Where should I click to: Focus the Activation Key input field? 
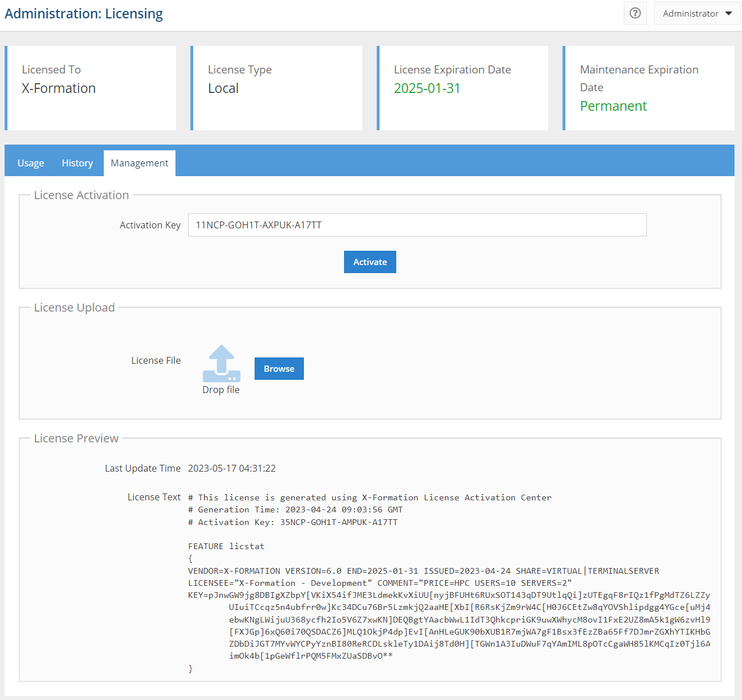coord(417,225)
